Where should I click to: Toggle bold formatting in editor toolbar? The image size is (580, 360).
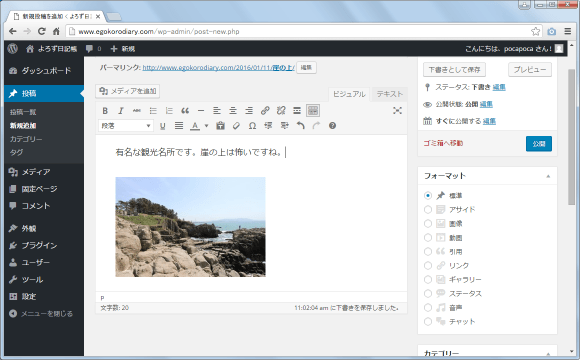(x=105, y=111)
